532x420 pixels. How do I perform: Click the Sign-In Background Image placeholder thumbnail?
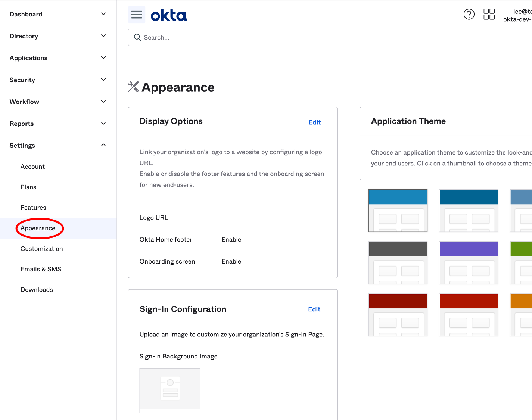pos(170,391)
